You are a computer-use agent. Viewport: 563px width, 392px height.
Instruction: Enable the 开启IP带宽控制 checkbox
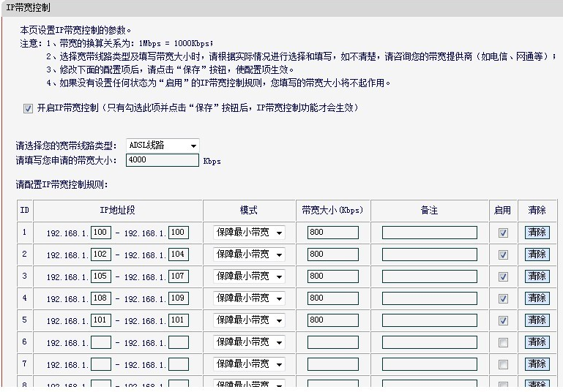click(29, 108)
